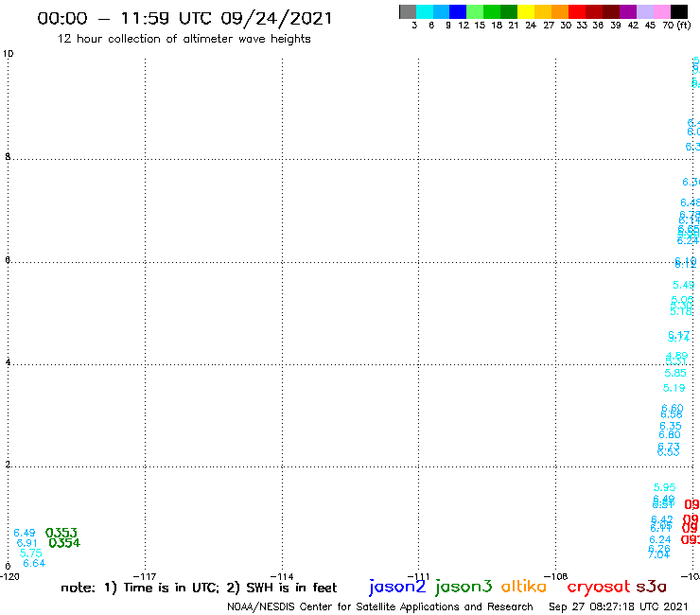The width and height of the screenshot is (700, 615).
Task: Click the gray swatch in the color scale
Action: 408,11
